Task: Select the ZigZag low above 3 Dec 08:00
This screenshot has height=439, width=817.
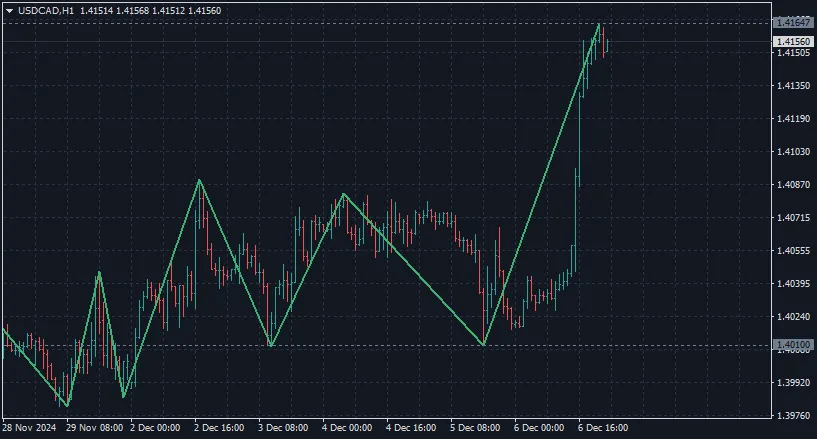Action: tap(270, 346)
